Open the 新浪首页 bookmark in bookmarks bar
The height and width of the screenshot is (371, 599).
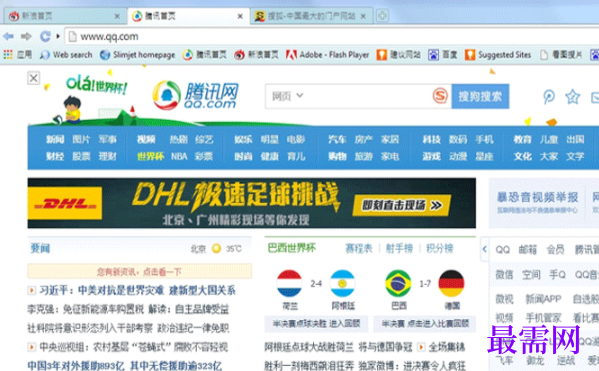(x=257, y=55)
